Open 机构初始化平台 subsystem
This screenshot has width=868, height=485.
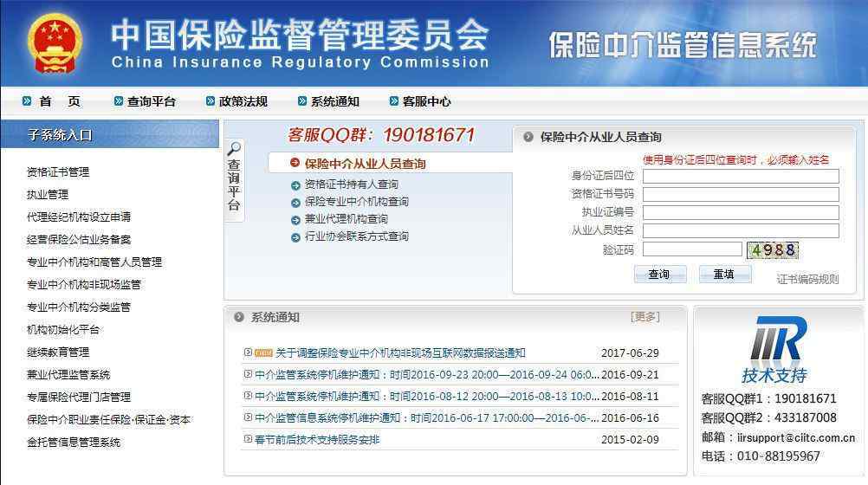point(63,330)
